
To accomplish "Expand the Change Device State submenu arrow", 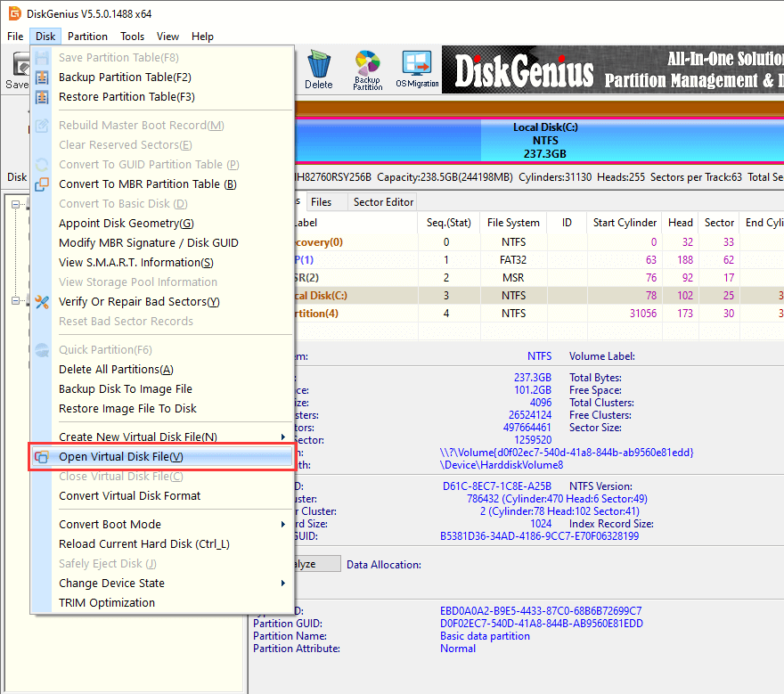I will pyautogui.click(x=283, y=584).
